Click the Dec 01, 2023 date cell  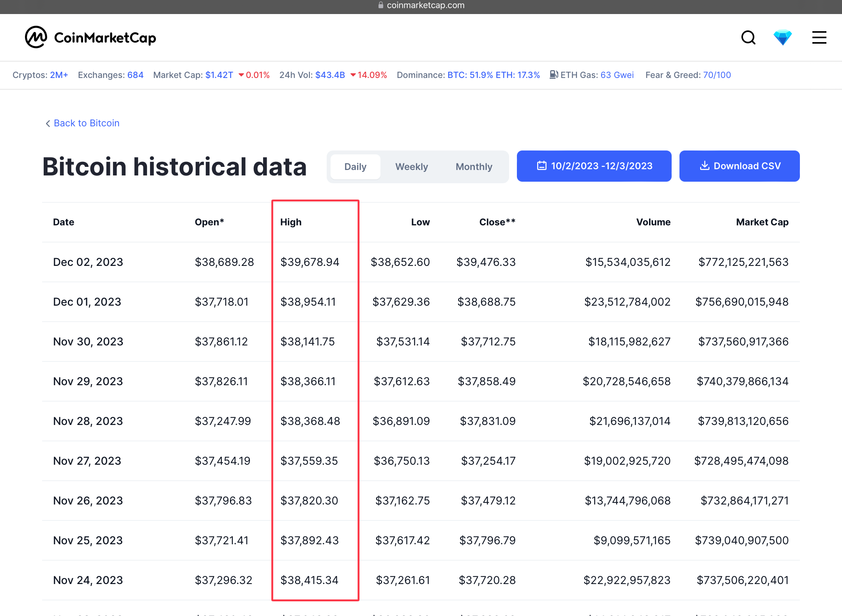[x=87, y=302]
